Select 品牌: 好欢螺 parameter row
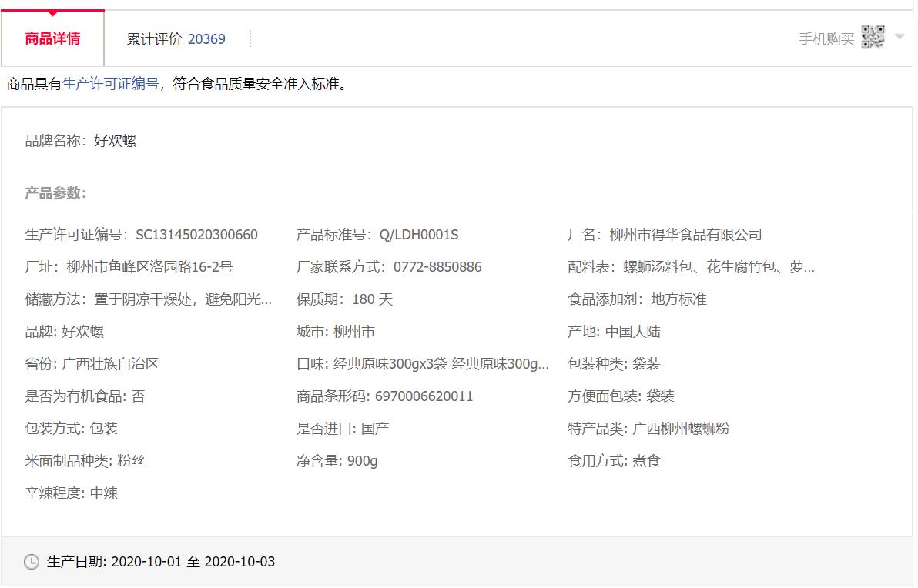 tap(65, 332)
